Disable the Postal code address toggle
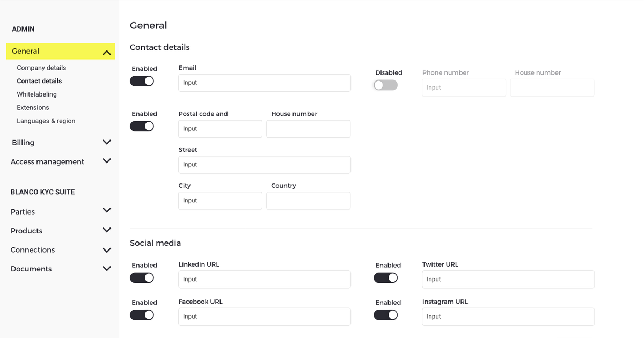 point(142,127)
